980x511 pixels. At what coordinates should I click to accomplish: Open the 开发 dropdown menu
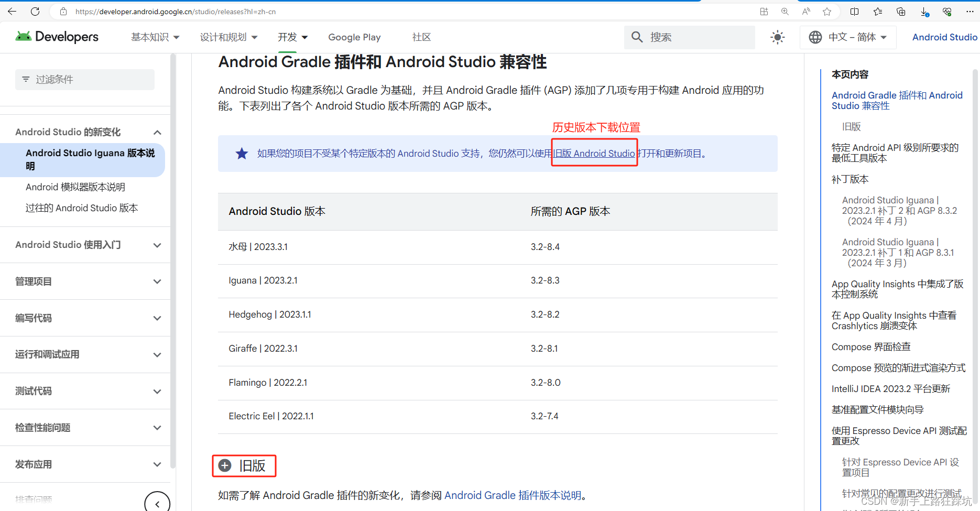[x=292, y=37]
